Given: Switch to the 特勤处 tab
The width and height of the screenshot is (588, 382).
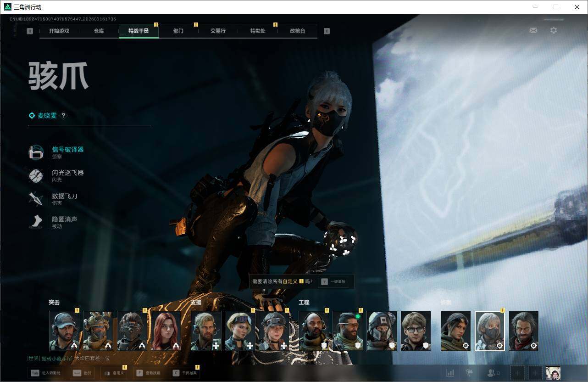Looking at the screenshot, I should click(258, 31).
